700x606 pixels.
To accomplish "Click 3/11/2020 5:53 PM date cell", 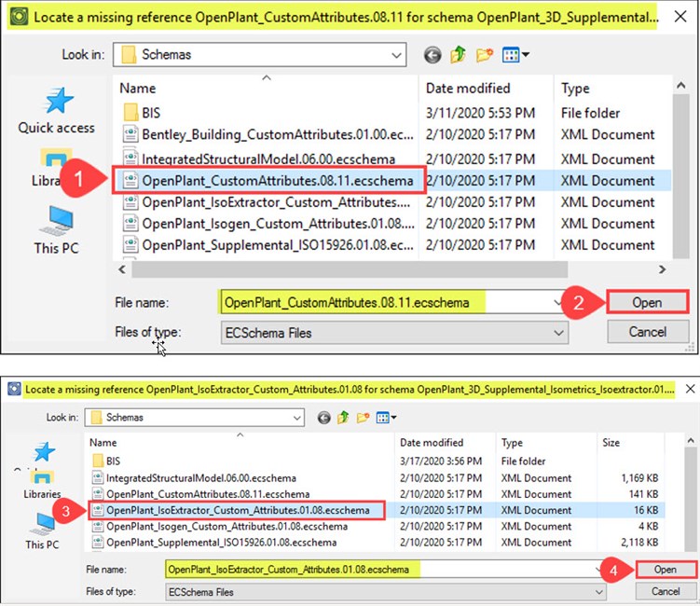I will click(480, 113).
